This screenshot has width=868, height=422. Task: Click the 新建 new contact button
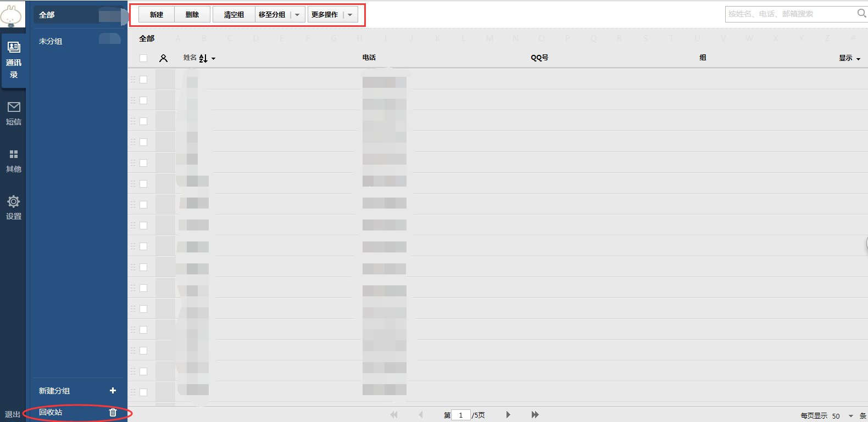tap(157, 15)
